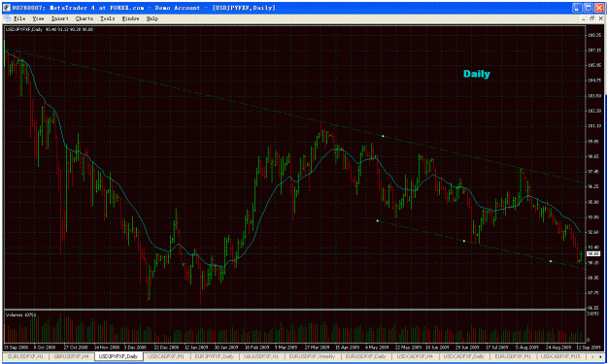The width and height of the screenshot is (607, 364).
Task: Click the "17 Jul 2009" date on time axis
Action: point(497,347)
